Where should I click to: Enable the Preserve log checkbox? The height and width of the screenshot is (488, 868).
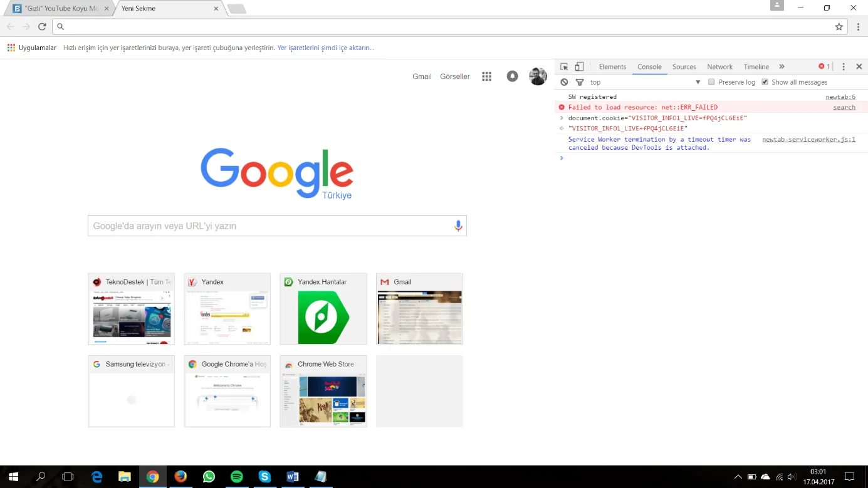[711, 82]
